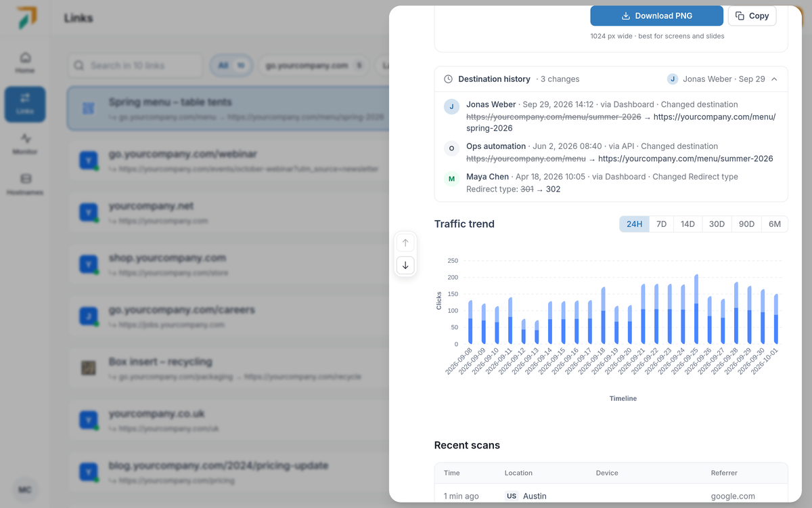This screenshot has width=812, height=508.
Task: Click the 2026-09-13 bar in chart
Action: (537, 333)
